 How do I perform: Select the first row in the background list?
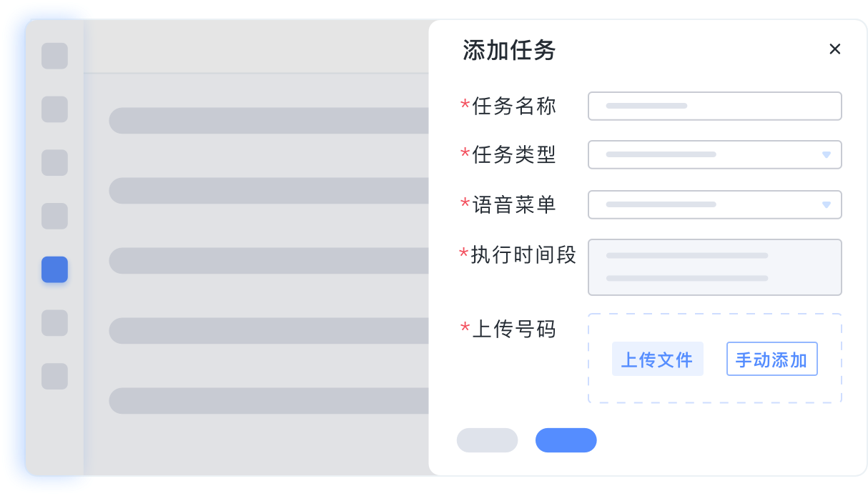tap(268, 121)
